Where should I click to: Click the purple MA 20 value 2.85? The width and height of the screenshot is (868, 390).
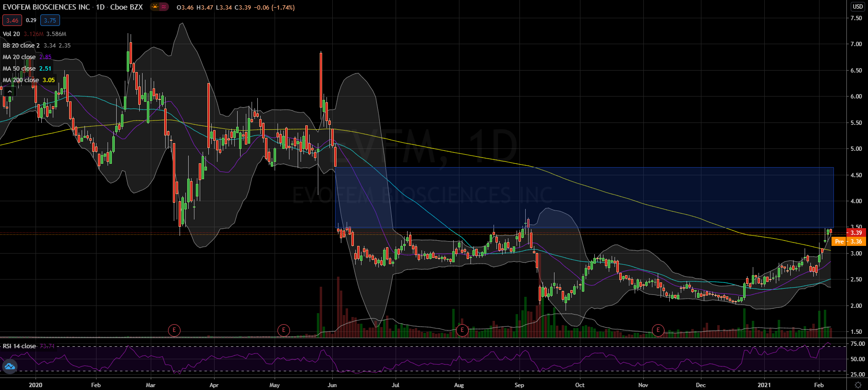tap(45, 57)
